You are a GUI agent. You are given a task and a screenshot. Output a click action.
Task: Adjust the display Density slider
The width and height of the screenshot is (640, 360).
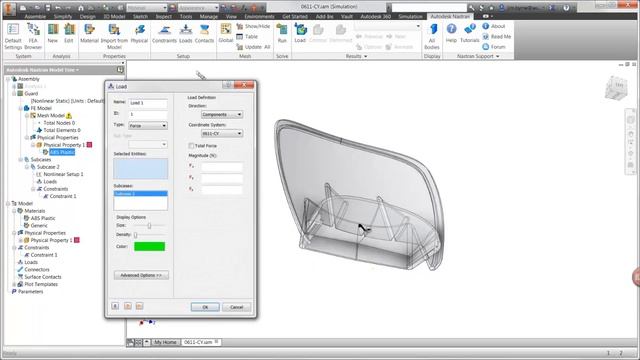click(x=135, y=235)
